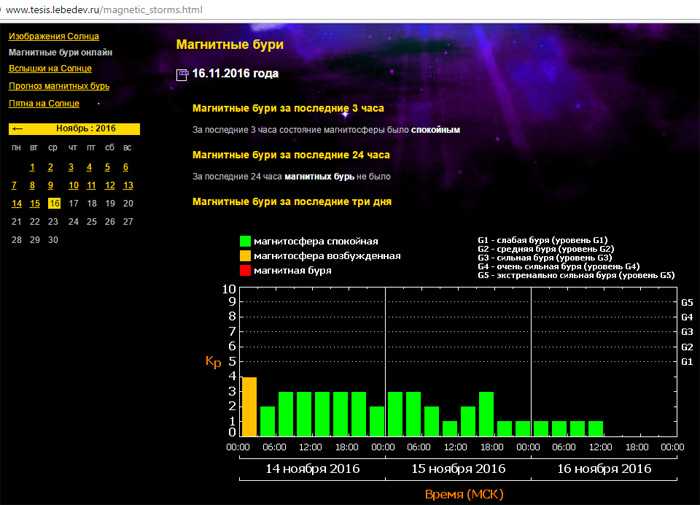This screenshot has height=505, width=700.
Task: Click the Kp axis label
Action: [213, 361]
